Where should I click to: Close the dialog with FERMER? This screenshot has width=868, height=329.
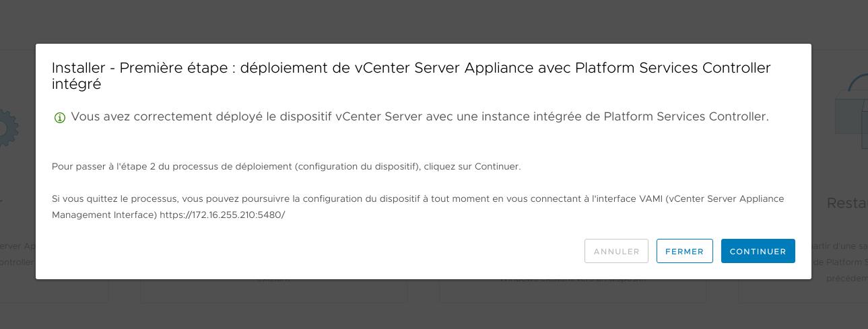click(x=684, y=251)
